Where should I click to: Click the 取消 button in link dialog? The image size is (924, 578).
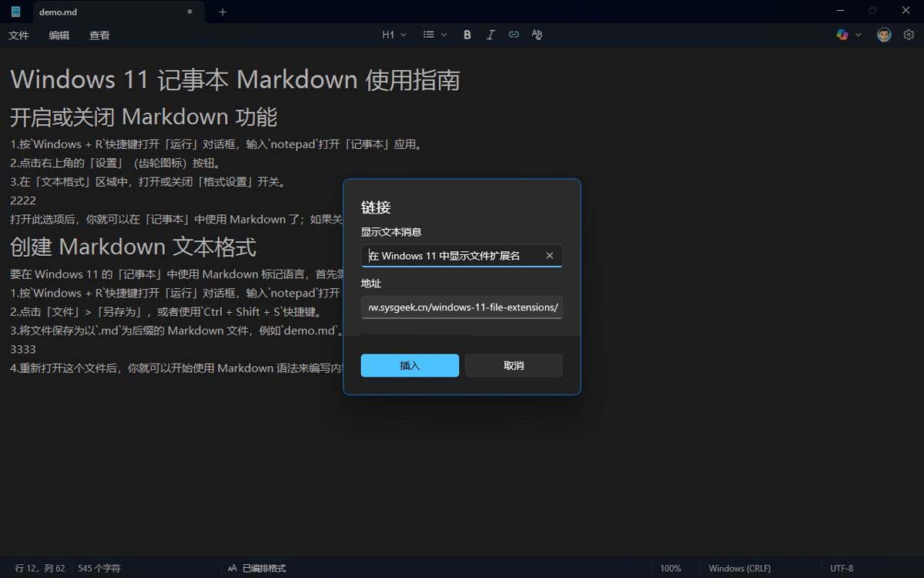click(514, 365)
